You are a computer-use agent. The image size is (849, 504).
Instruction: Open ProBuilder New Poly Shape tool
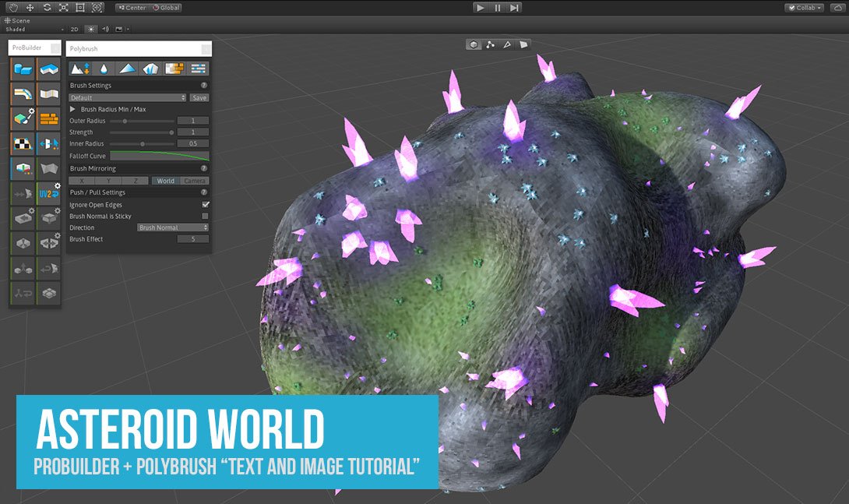49,69
